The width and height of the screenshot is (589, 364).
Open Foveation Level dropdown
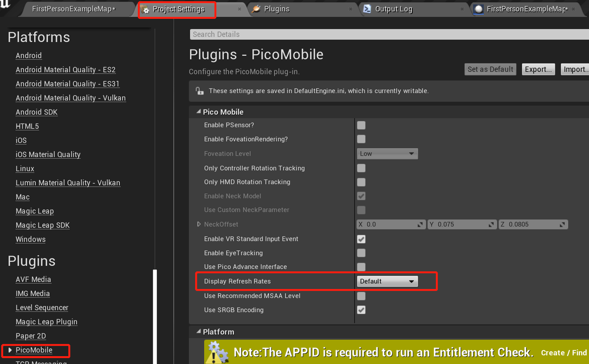(387, 154)
